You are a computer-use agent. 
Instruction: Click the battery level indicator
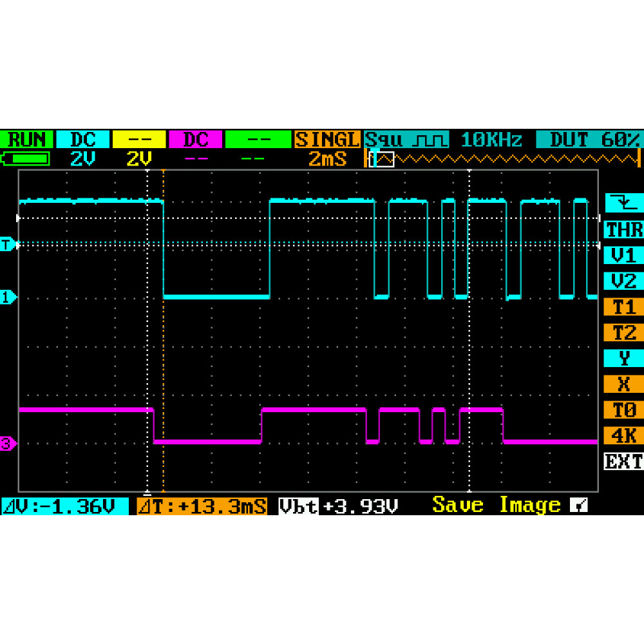[27, 158]
